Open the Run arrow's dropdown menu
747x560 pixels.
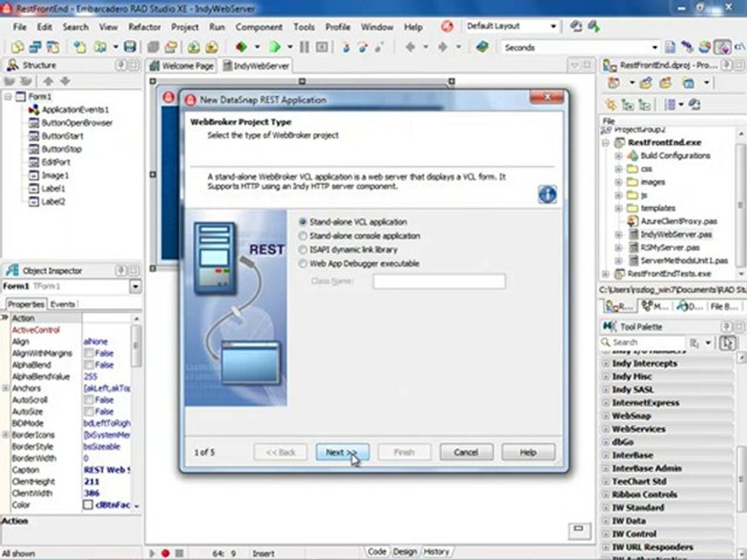point(289,47)
